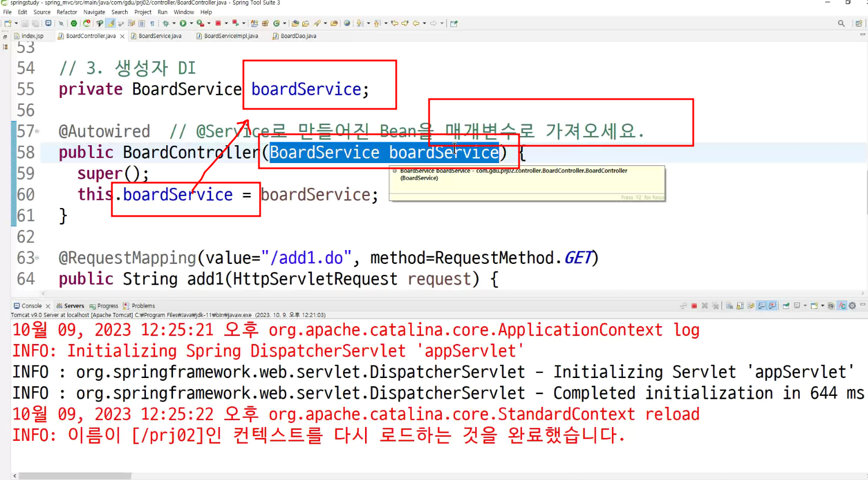Click the red Stop icon in main toolbar
Screen dimensions: 868x480
click(218, 24)
